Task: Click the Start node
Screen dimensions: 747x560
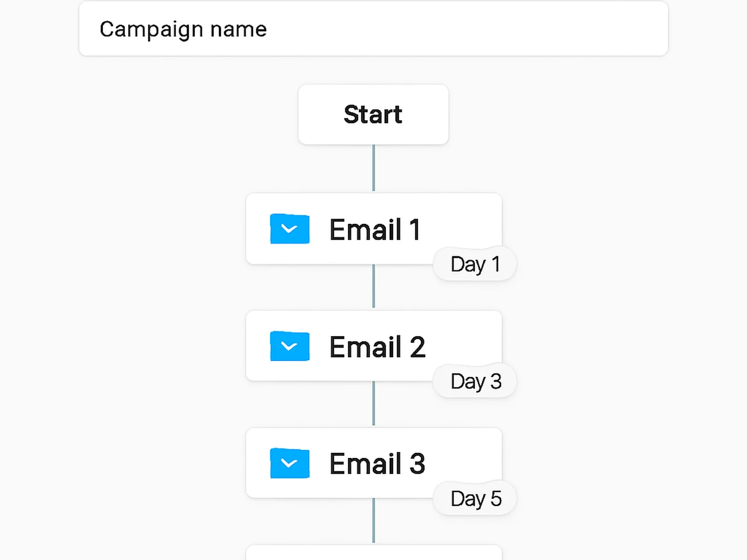Action: [x=373, y=114]
